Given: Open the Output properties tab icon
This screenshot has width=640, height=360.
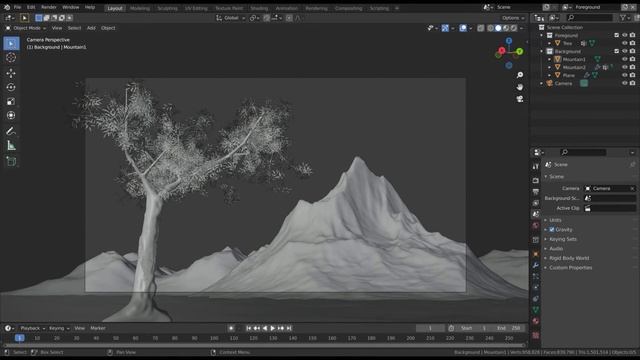Looking at the screenshot, I should tap(536, 191).
